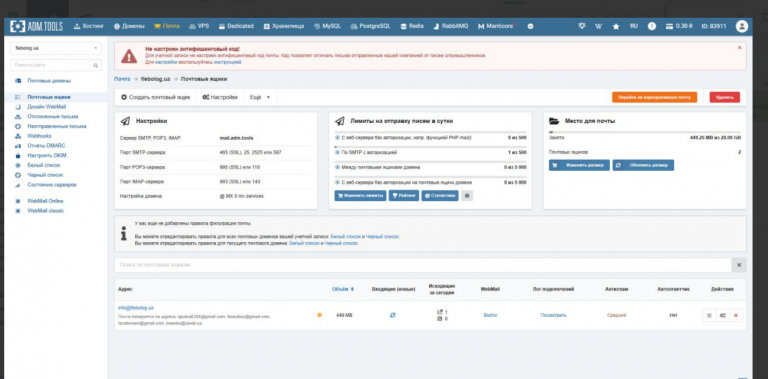768x379 pixels.
Task: Expand more services chevron in top bar
Action: tap(530, 26)
